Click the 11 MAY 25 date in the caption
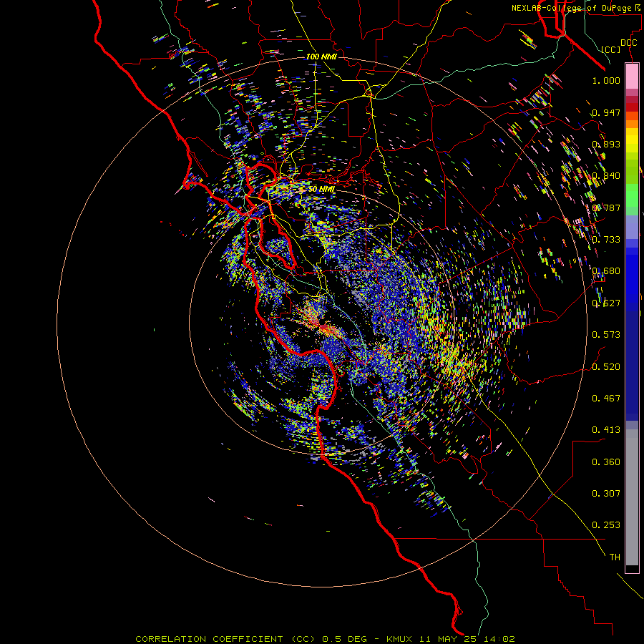This screenshot has width=644, height=644. point(447,639)
